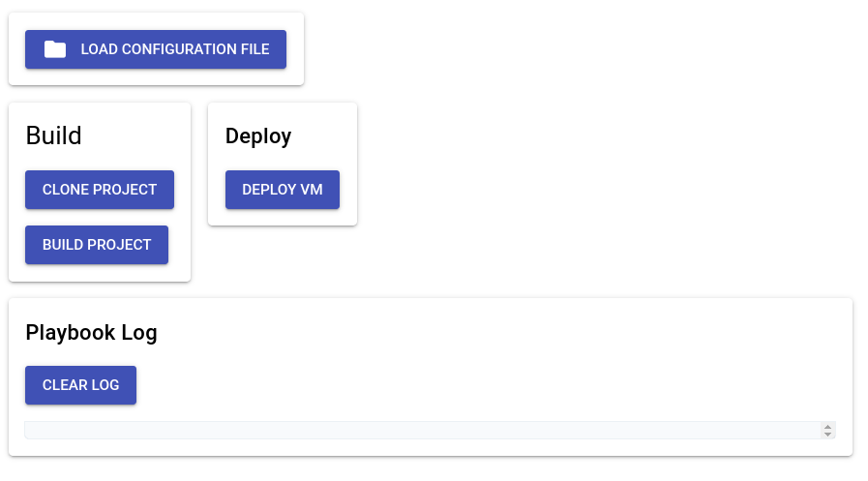The height and width of the screenshot is (481, 868).
Task: Click blank area of Playbook Log card
Action: [x=498, y=354]
